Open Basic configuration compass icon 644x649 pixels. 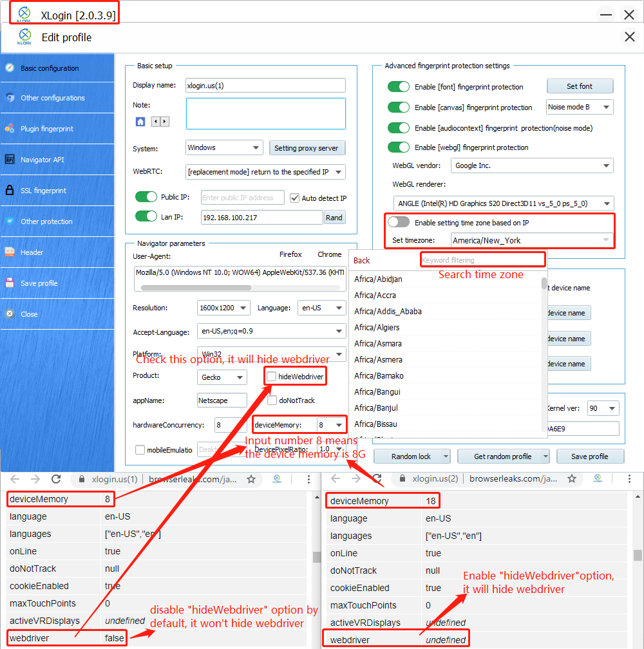click(x=10, y=68)
